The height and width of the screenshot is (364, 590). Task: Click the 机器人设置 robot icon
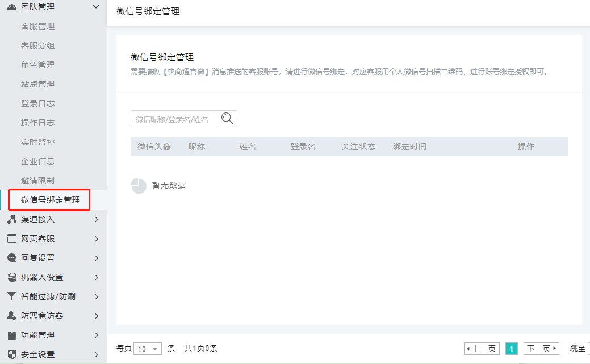[x=11, y=277]
